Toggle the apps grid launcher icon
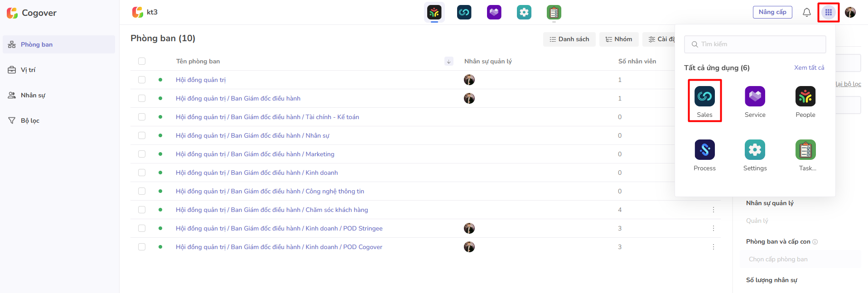Viewport: 868px width, 293px height. [828, 12]
